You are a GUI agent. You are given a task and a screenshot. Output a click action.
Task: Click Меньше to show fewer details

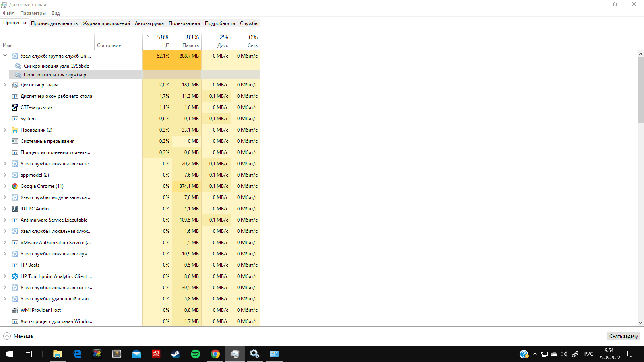pos(18,336)
